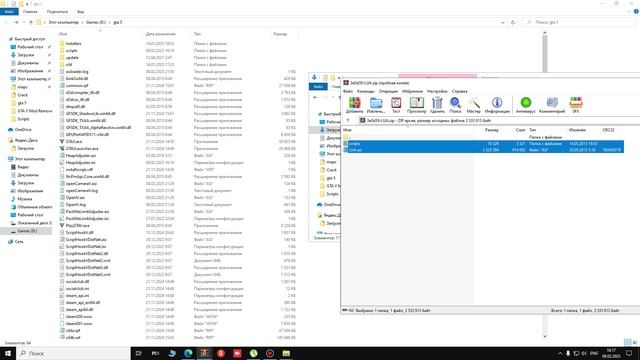Sort WinRAR list by Тип column
The width and height of the screenshot is (640, 360).
[x=533, y=130]
